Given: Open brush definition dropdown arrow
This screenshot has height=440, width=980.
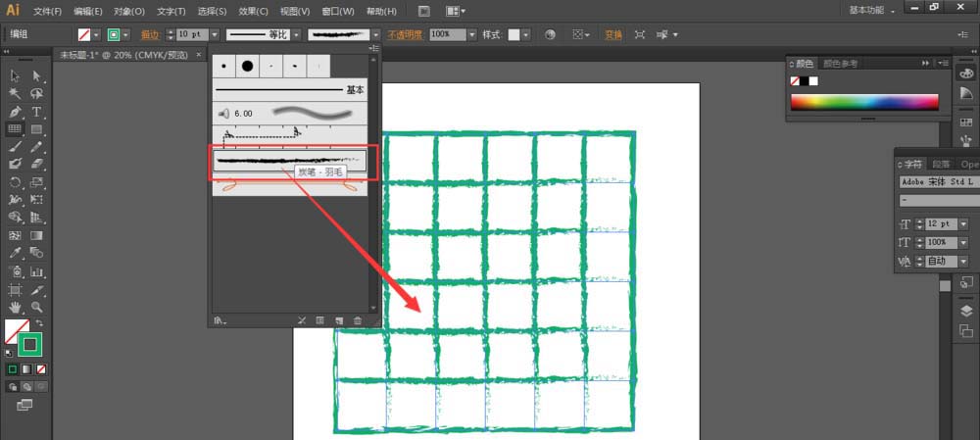Looking at the screenshot, I should pos(375,35).
